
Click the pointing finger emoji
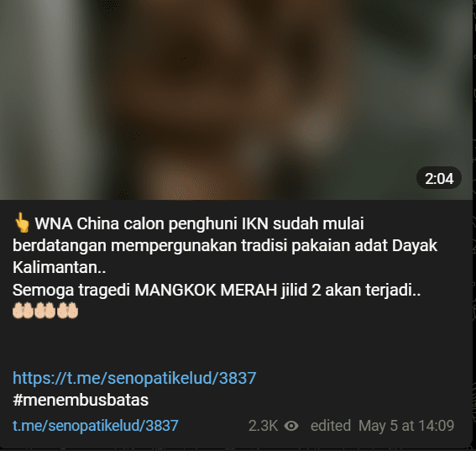tap(22, 223)
